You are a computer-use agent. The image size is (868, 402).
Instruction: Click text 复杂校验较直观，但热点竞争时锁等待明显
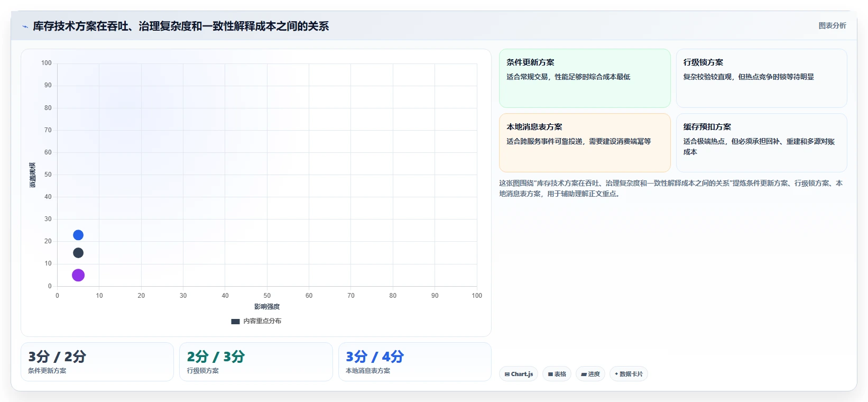pos(749,77)
